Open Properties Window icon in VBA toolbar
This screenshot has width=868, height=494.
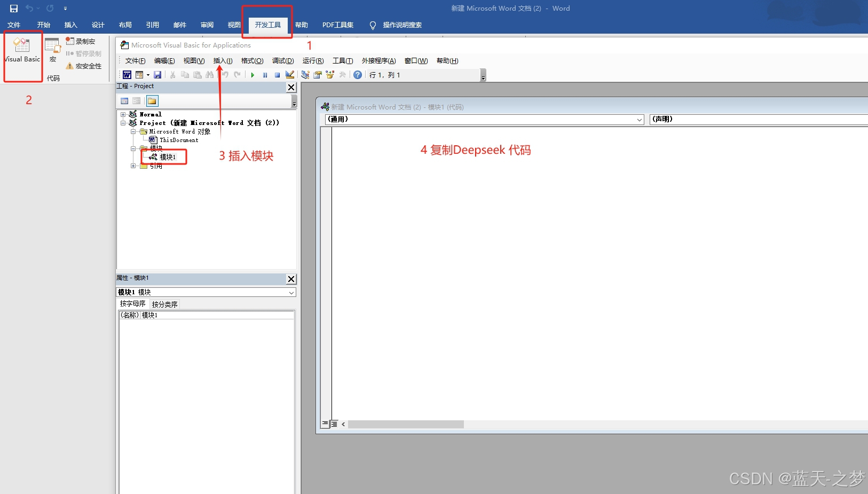[318, 75]
